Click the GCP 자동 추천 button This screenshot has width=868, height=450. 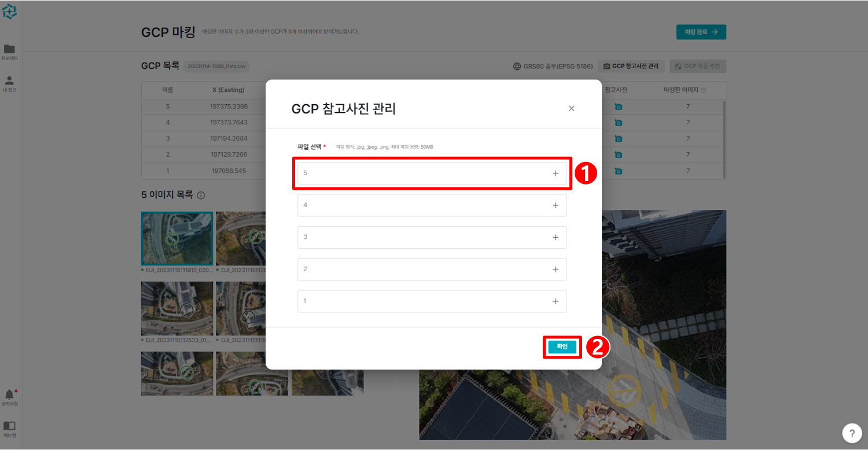pyautogui.click(x=698, y=66)
